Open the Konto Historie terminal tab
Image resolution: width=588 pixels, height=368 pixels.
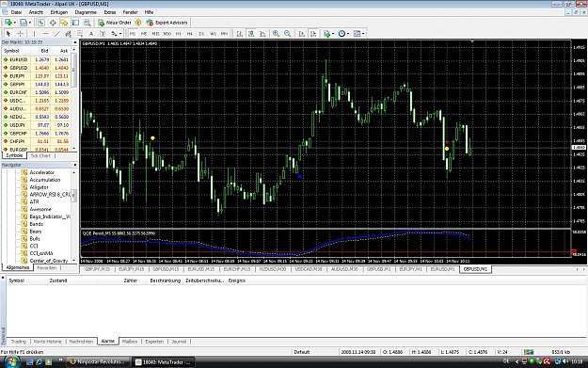click(x=47, y=342)
